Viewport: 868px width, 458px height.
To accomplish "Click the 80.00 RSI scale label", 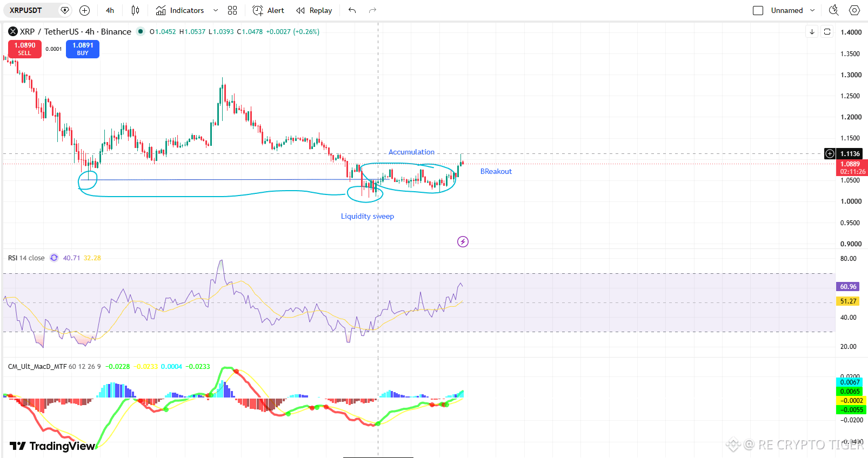I will (848, 259).
